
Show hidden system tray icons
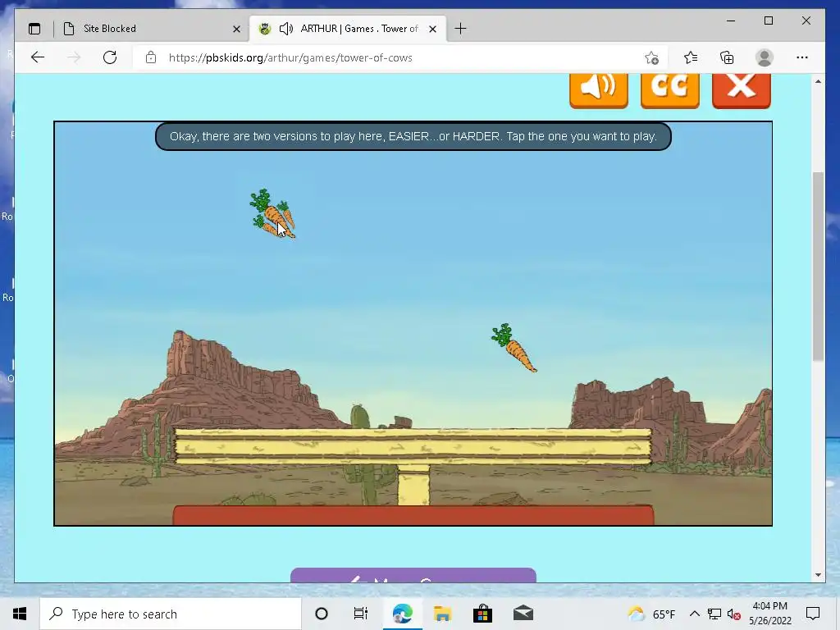694,614
